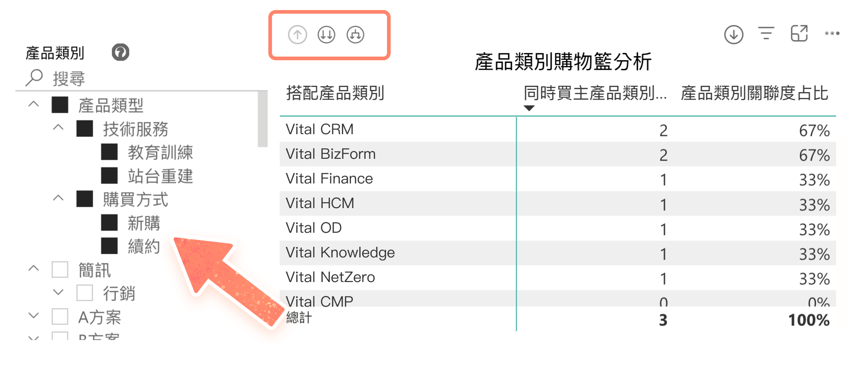Click the help icon beside 產品類別
Image resolution: width=868 pixels, height=366 pixels.
tap(120, 52)
